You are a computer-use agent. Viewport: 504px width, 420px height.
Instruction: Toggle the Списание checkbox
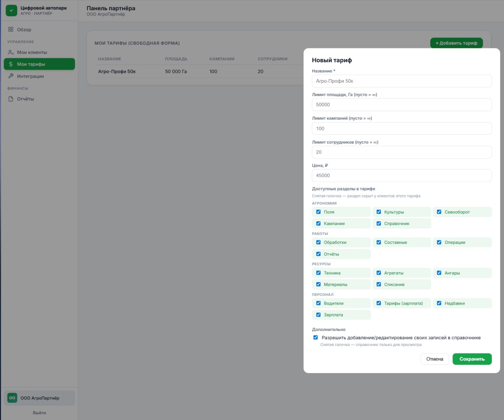click(x=379, y=284)
